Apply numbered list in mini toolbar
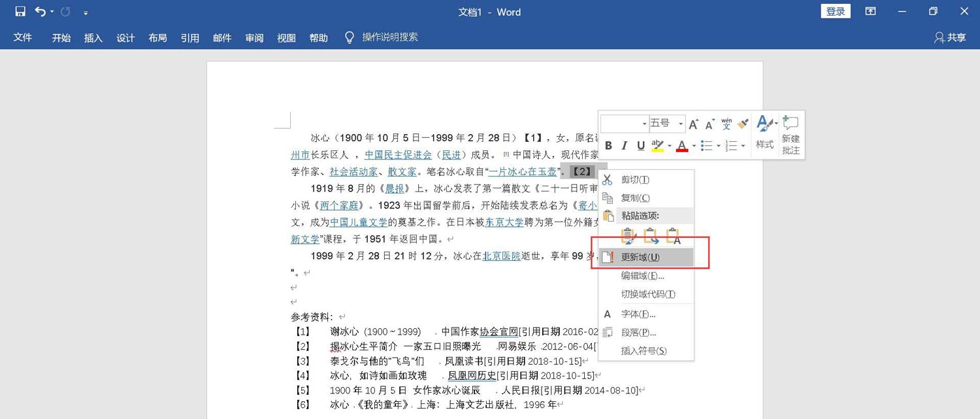Screen dimensions: 980x419 point(731,146)
